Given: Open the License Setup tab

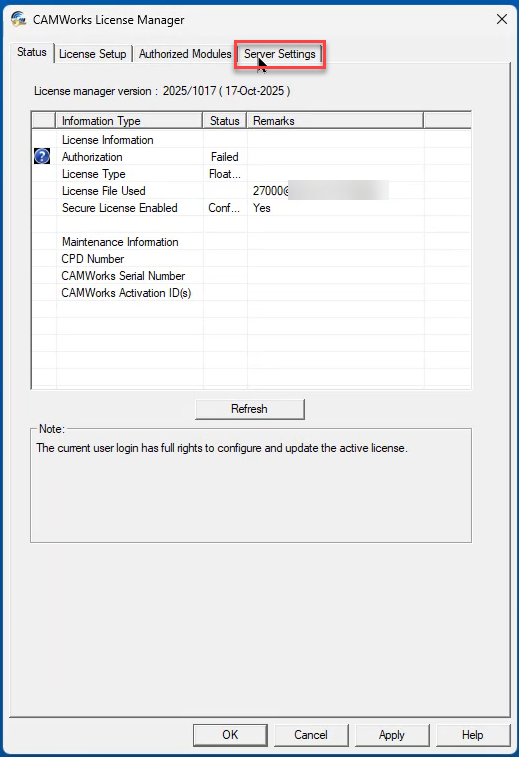Looking at the screenshot, I should click(93, 54).
